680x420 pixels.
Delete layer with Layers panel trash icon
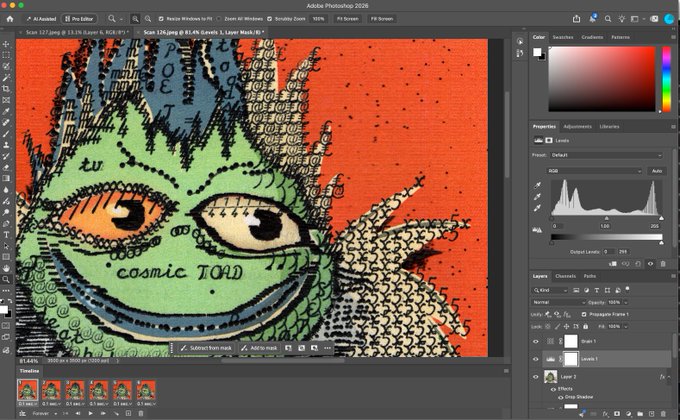coord(663,414)
